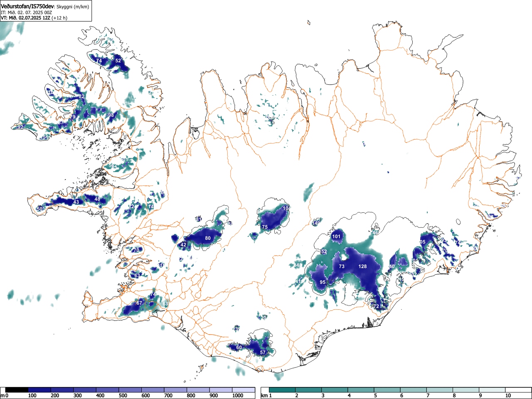The width and height of the screenshot is (532, 399).
Task: Select the 73 visibility value
Action: (342, 266)
